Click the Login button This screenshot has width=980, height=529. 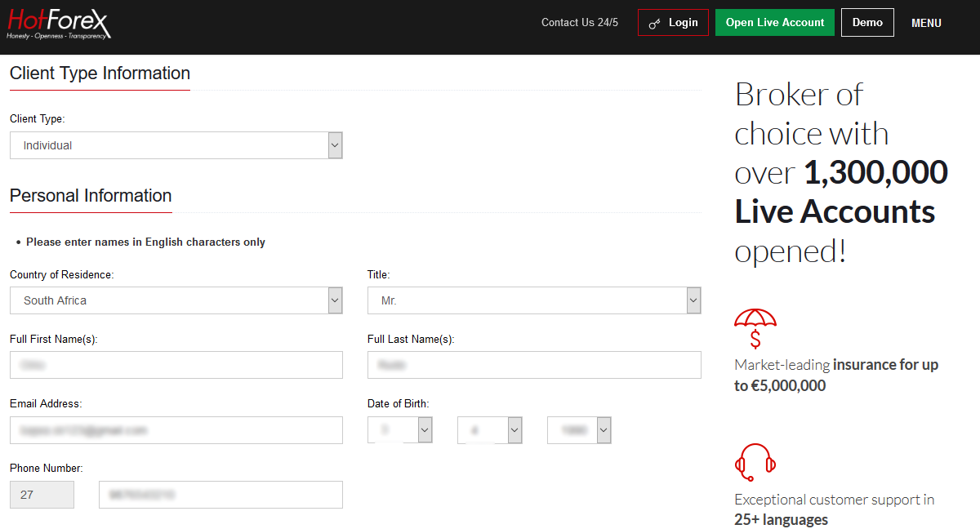(673, 23)
